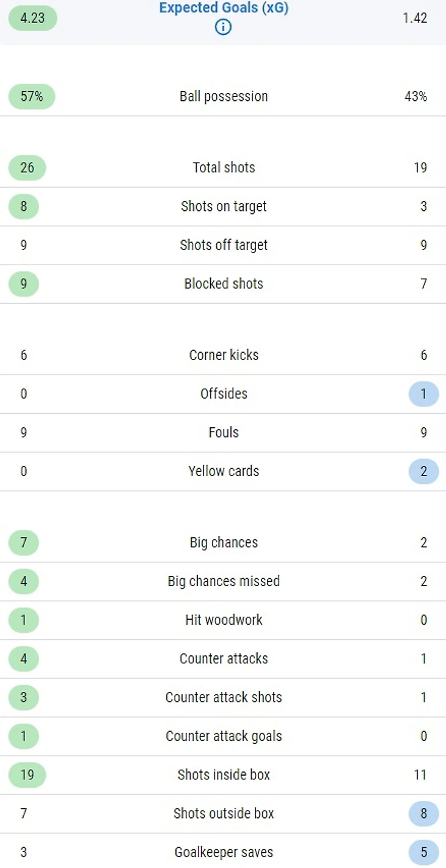Select the Corner kicks row label
The image size is (446, 868).
[224, 355]
